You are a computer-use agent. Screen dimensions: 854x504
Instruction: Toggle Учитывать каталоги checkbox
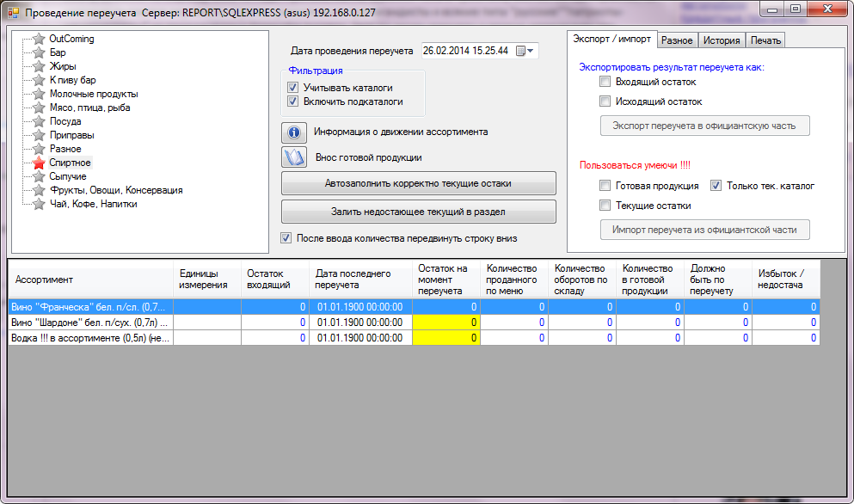tap(292, 87)
